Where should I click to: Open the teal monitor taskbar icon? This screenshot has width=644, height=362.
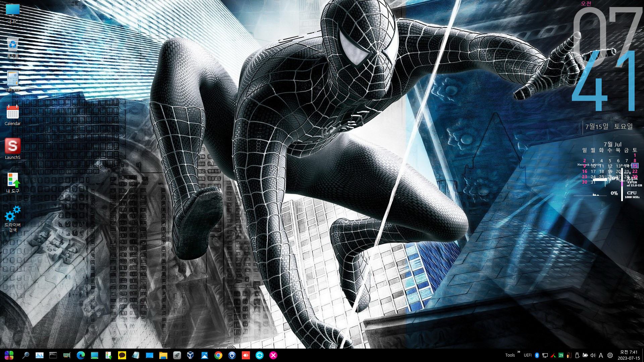coord(95,355)
